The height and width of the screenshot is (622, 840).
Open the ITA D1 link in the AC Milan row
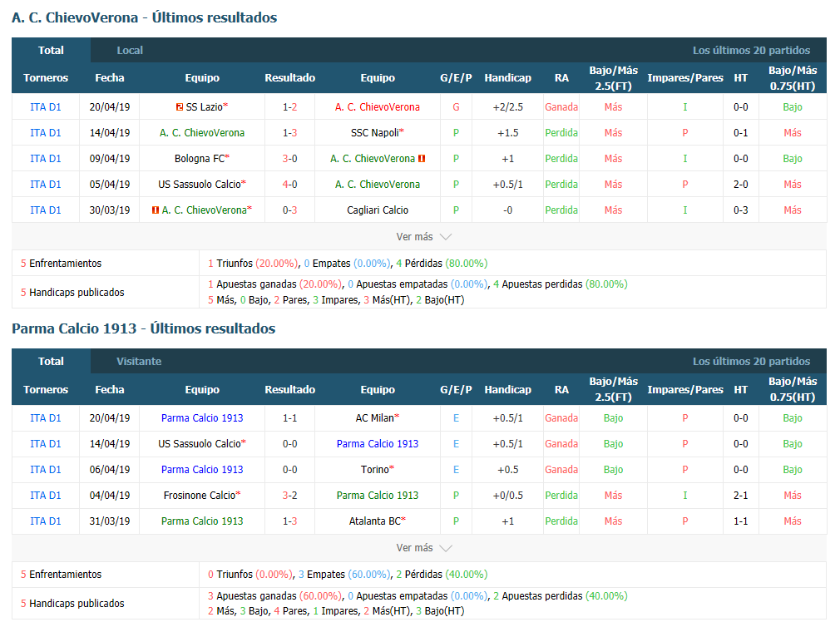click(x=46, y=418)
